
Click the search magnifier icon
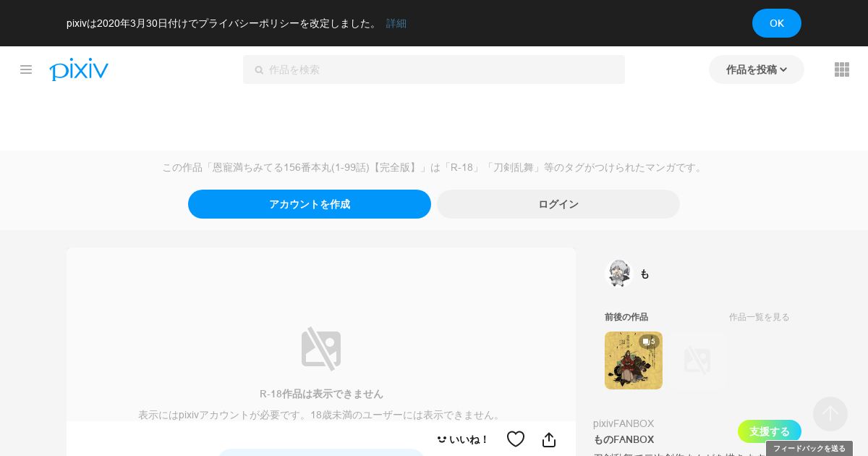tap(259, 70)
